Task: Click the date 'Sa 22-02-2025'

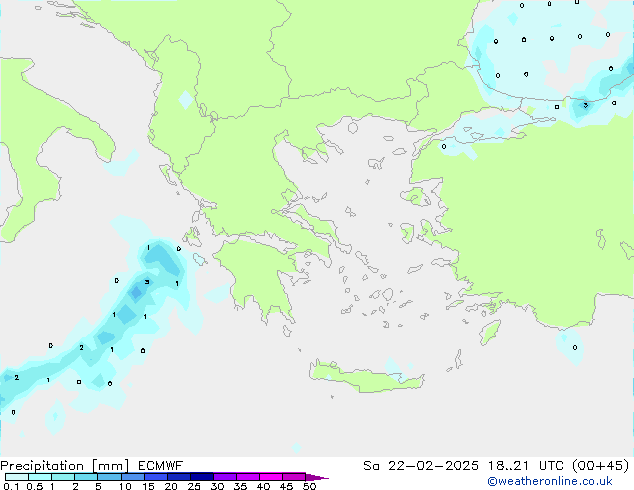Action: (x=421, y=466)
